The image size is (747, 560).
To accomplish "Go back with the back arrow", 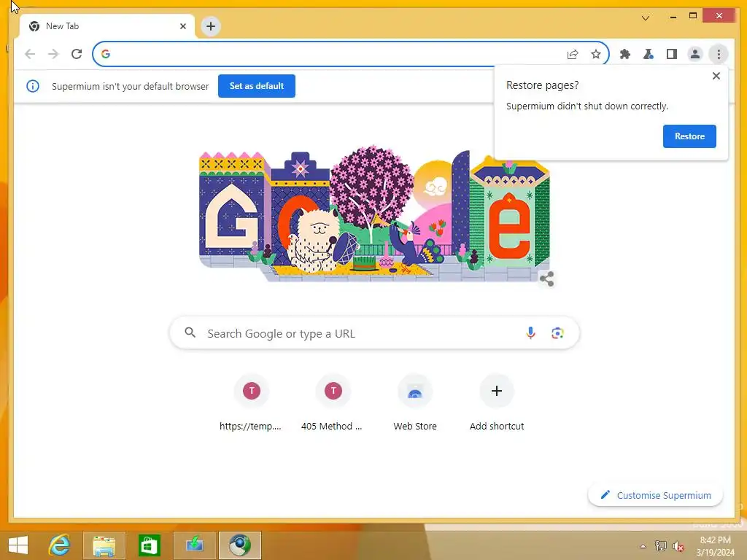I will tap(30, 54).
